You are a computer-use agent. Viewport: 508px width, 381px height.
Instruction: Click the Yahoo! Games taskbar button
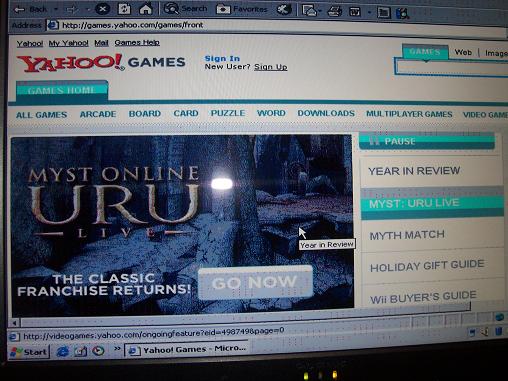(x=187, y=350)
